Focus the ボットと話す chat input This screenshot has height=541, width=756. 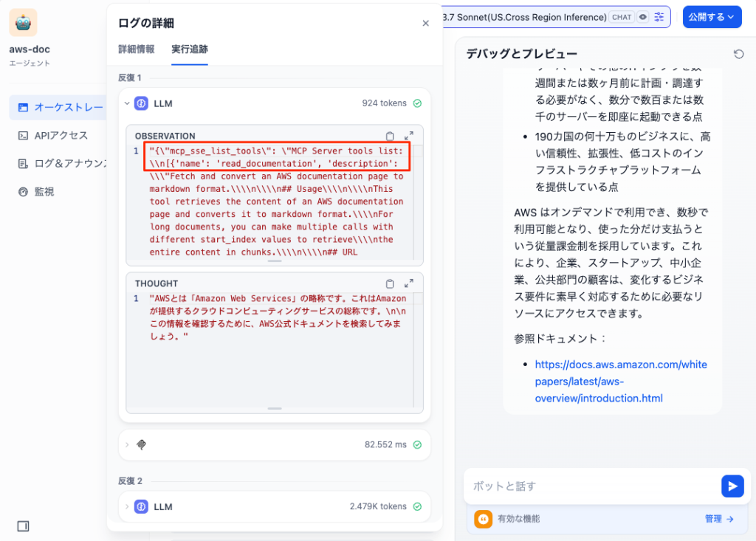pyautogui.click(x=593, y=486)
